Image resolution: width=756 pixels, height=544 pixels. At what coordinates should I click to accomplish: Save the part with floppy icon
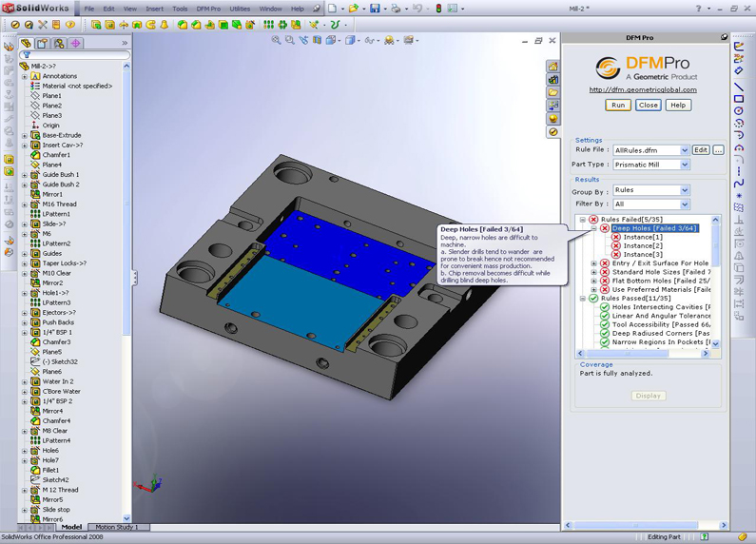(375, 9)
